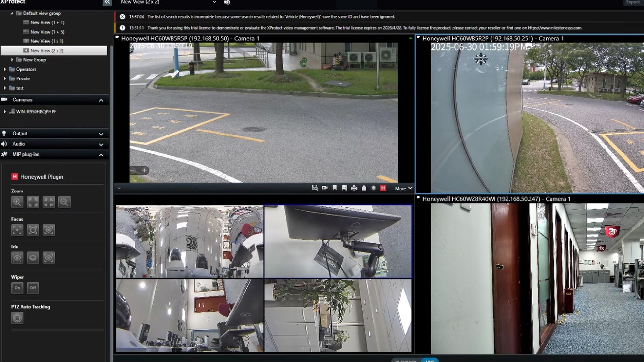Select New View (1 x 1)
The width and height of the screenshot is (644, 362).
[x=47, y=41]
